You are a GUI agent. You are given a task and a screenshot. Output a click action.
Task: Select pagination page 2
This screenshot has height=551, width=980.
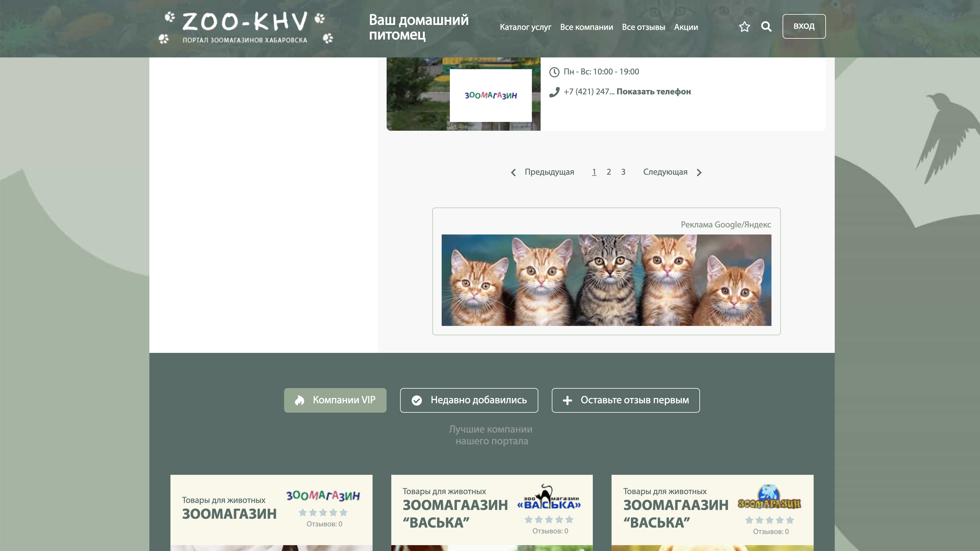pos(609,172)
